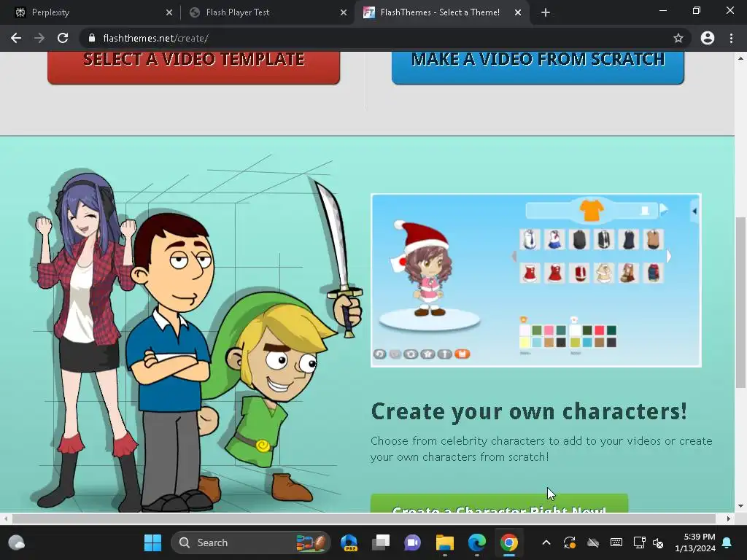The image size is (747, 560).
Task: Open File Explorer from the taskbar
Action: pyautogui.click(x=445, y=542)
